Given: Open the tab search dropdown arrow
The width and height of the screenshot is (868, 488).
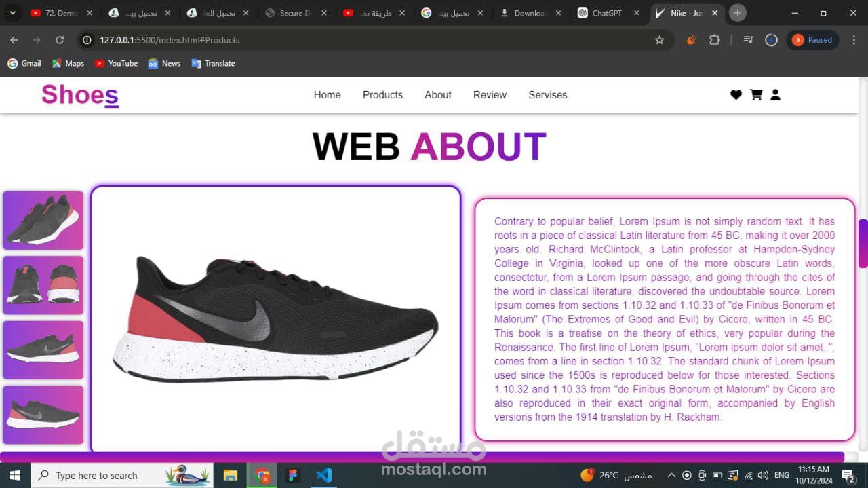Looking at the screenshot, I should [12, 13].
